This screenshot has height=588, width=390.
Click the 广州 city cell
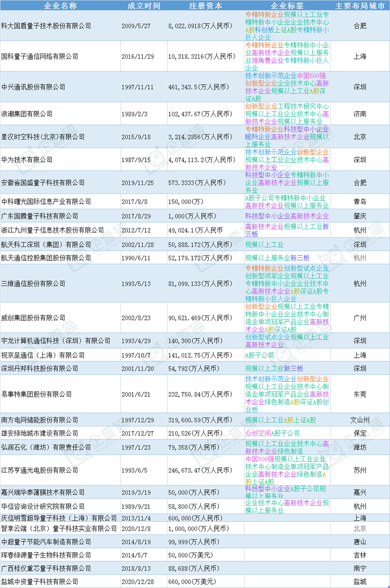point(360,318)
